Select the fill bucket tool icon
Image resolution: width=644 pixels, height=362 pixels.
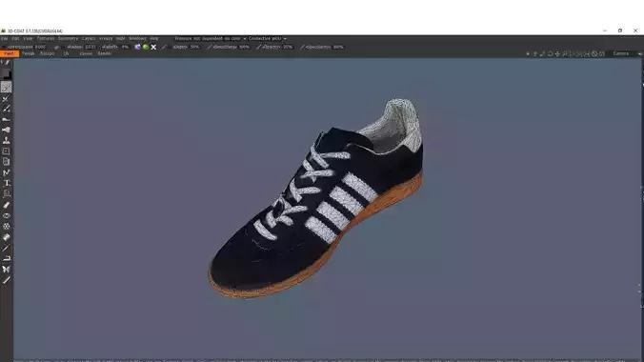pyautogui.click(x=6, y=237)
